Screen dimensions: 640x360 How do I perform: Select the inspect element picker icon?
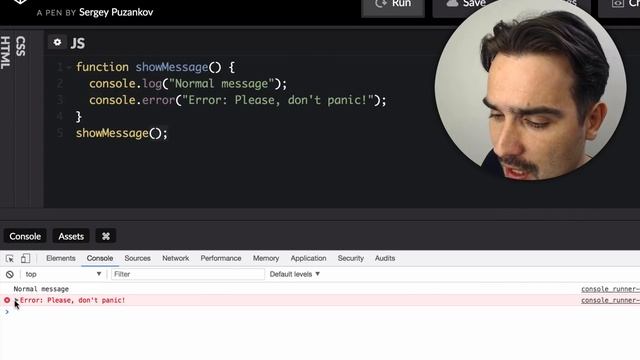pyautogui.click(x=10, y=258)
